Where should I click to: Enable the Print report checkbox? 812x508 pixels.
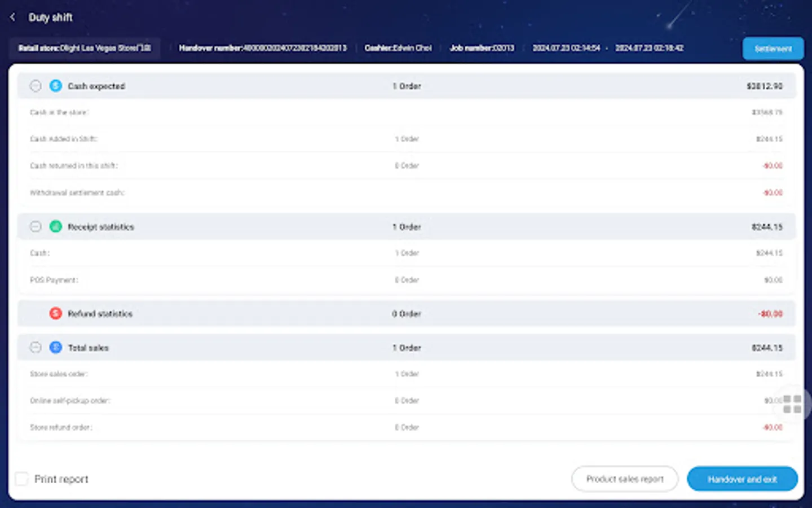21,478
